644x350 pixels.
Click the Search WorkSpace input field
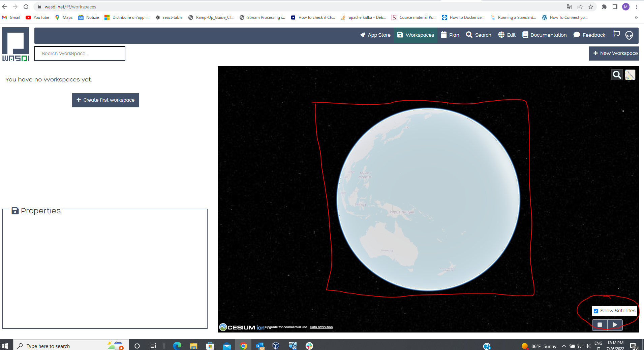[x=80, y=53]
